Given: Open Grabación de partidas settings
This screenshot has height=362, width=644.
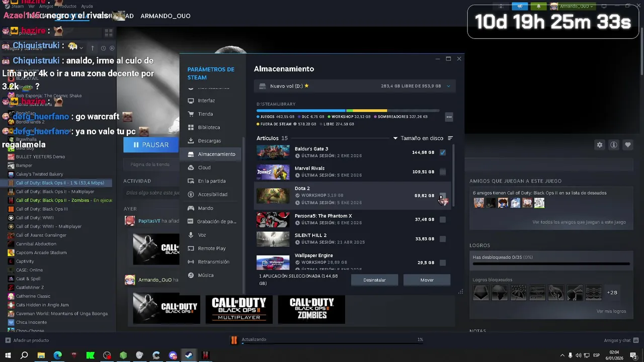Looking at the screenshot, I should 211,221.
